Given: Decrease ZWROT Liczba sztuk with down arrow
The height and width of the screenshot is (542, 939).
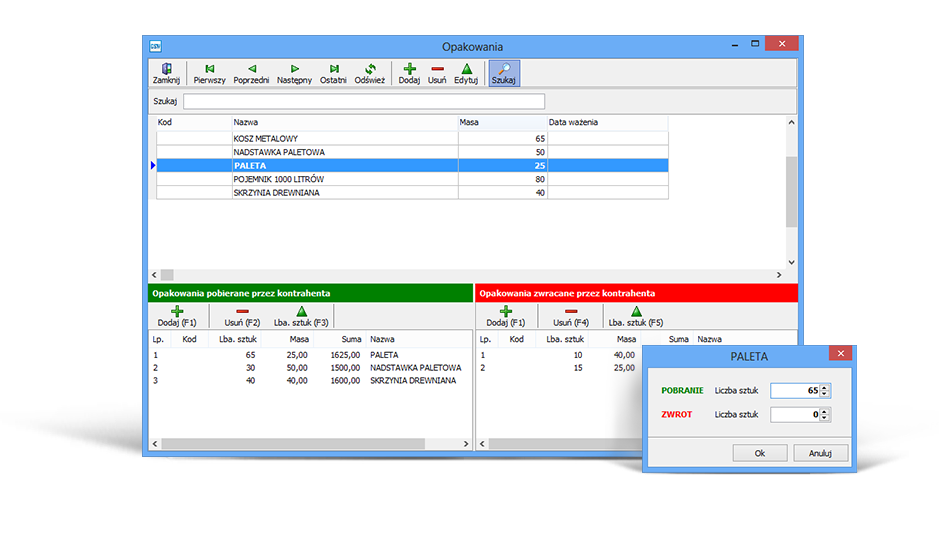Looking at the screenshot, I should [825, 418].
